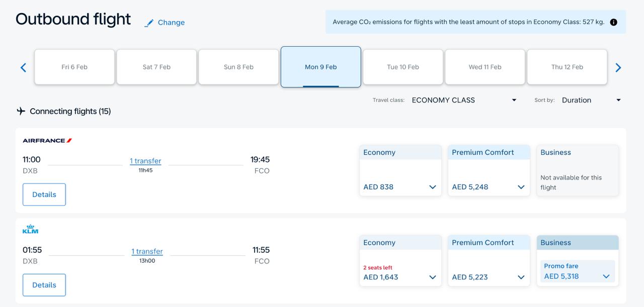The image size is (644, 307).
Task: Click the CO₂ emissions info icon
Action: [x=613, y=22]
